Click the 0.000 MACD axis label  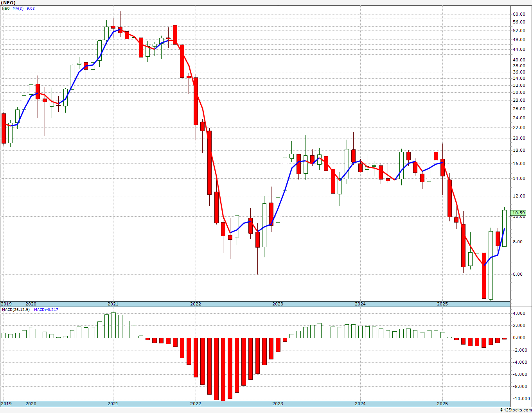click(x=519, y=338)
